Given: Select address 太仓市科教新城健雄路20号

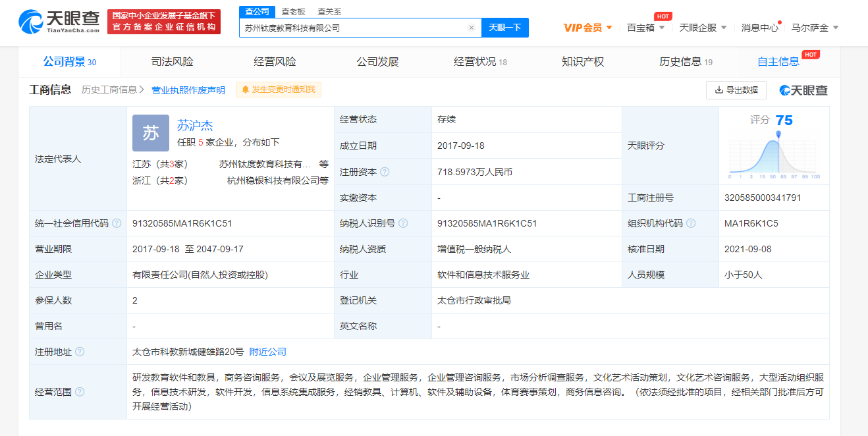Looking at the screenshot, I should [x=188, y=352].
